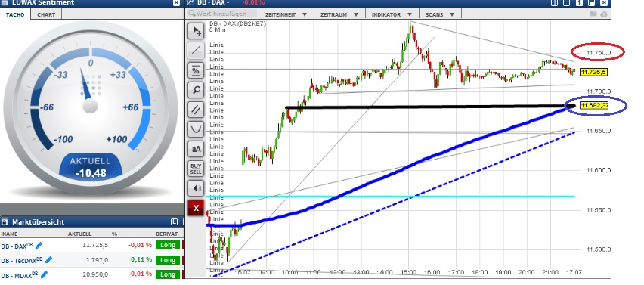Click the yellow 11.725,5 price label
Viewport: 644px width, 285px height.
point(593,73)
